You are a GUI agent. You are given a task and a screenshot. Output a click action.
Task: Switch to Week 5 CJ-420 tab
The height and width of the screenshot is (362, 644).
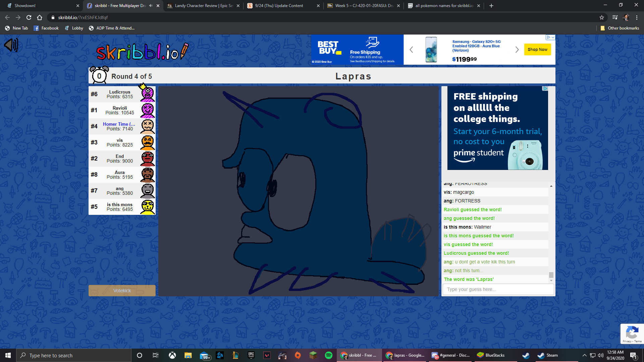click(x=363, y=6)
